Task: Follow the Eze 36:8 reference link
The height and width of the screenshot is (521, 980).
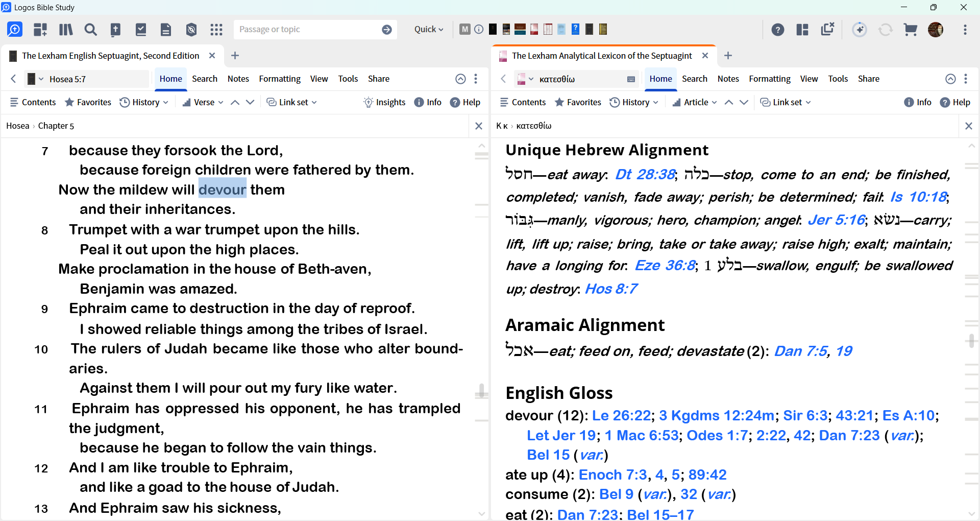Action: tap(665, 266)
